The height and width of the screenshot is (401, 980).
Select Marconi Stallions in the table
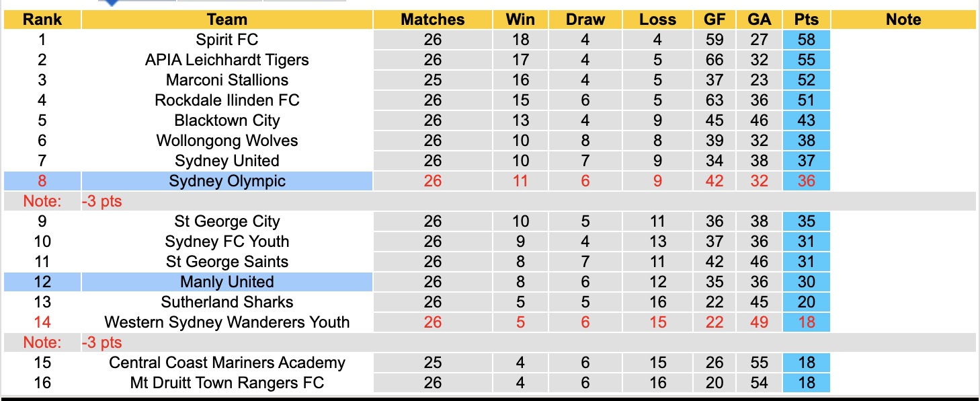pos(227,80)
